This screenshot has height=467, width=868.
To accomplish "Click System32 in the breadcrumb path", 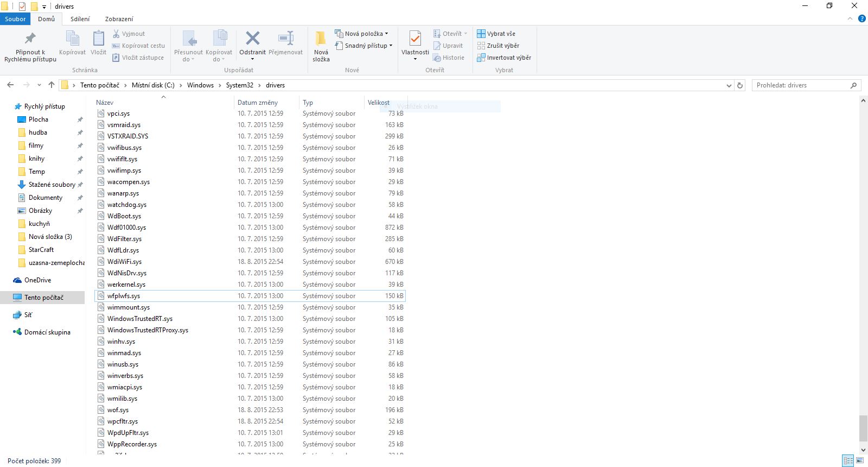I will [x=239, y=85].
